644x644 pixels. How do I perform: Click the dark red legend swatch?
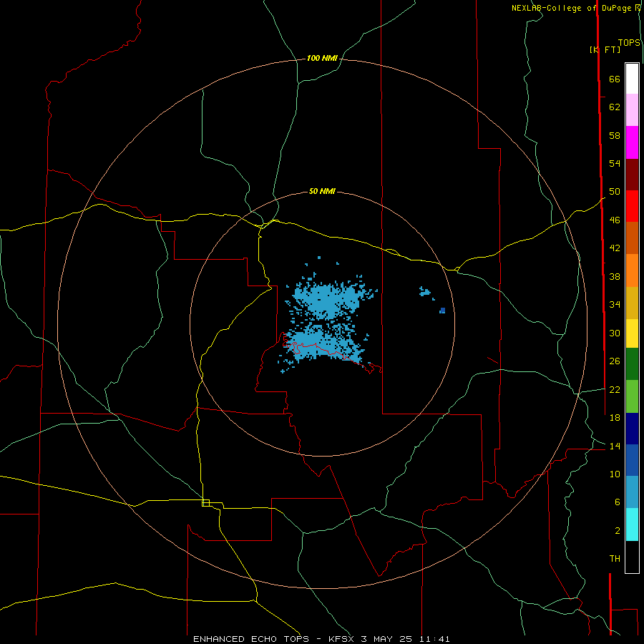[x=632, y=174]
